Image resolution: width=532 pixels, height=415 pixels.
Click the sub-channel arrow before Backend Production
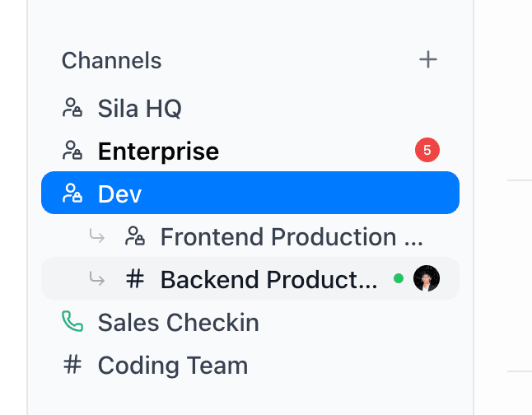tap(97, 279)
